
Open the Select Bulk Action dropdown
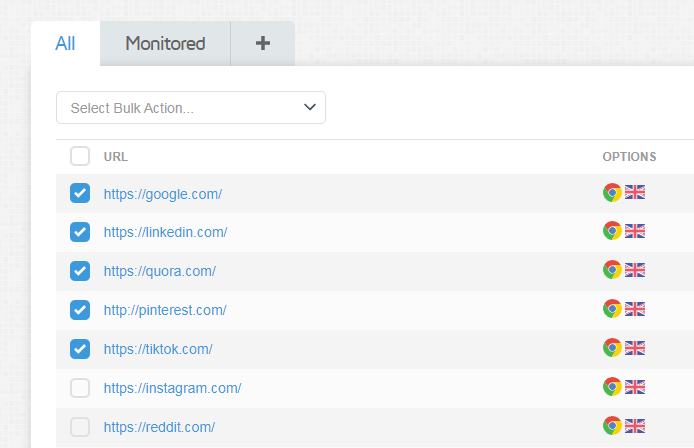tap(191, 108)
